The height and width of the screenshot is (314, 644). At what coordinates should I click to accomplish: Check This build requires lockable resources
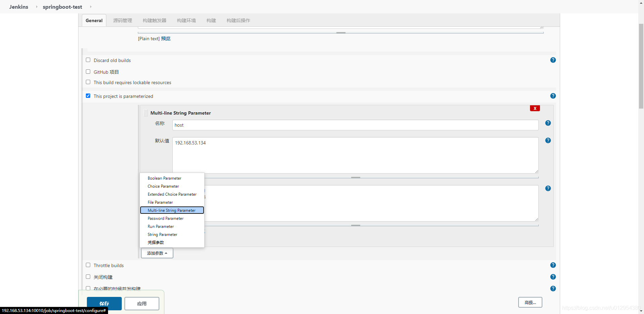88,82
